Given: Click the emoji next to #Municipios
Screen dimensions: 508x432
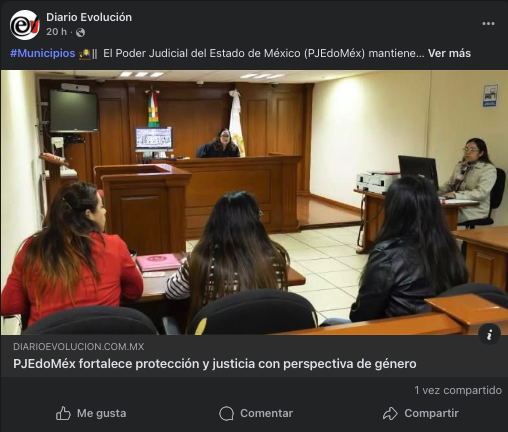Looking at the screenshot, I should click(85, 54).
